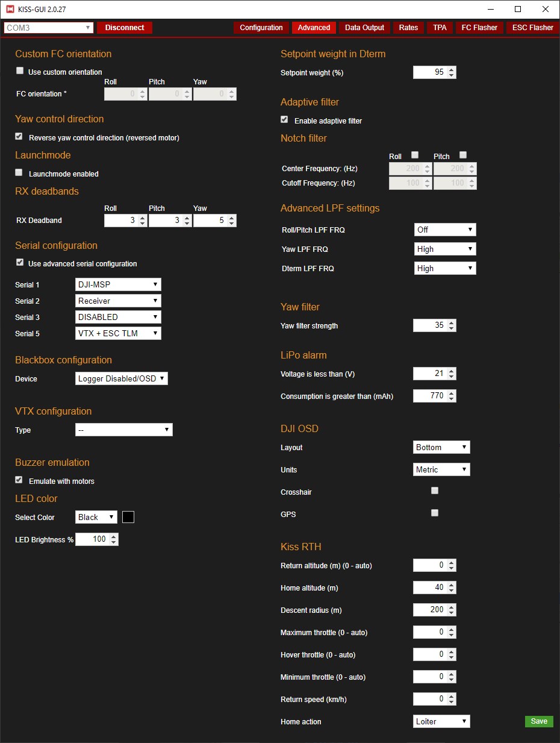Click the Maximum throttle field
Screen dimensions: 560x743
point(435,632)
